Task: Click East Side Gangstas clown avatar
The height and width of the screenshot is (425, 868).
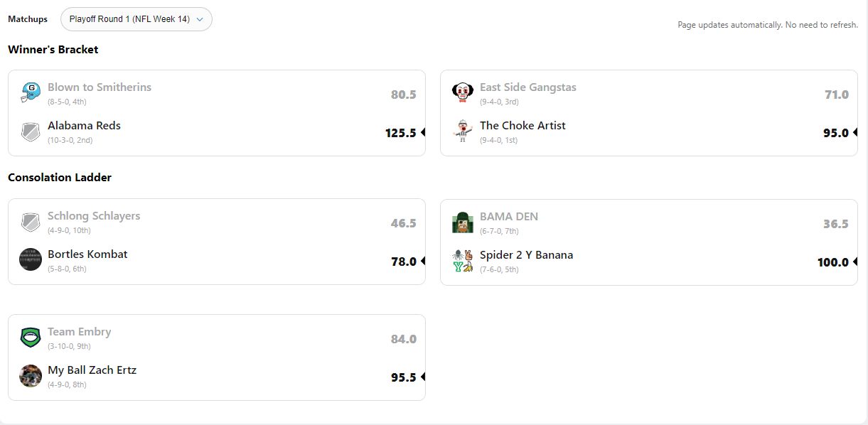Action: [x=463, y=92]
